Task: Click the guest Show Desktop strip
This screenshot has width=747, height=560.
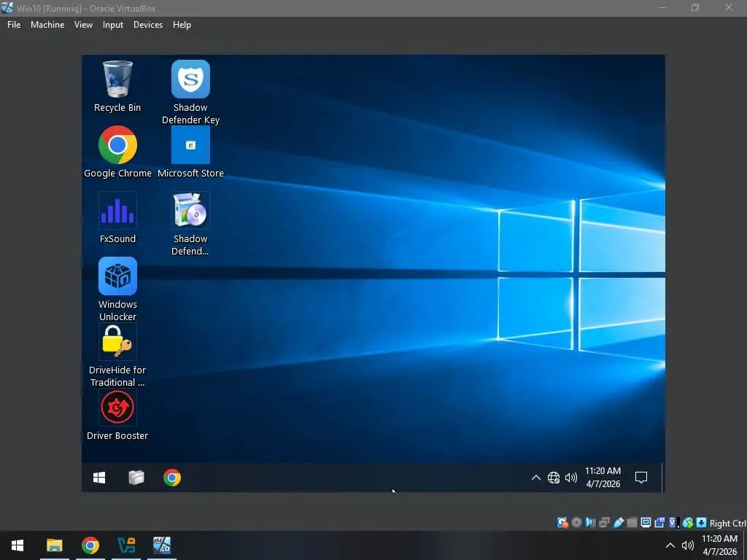Action: [x=662, y=478]
